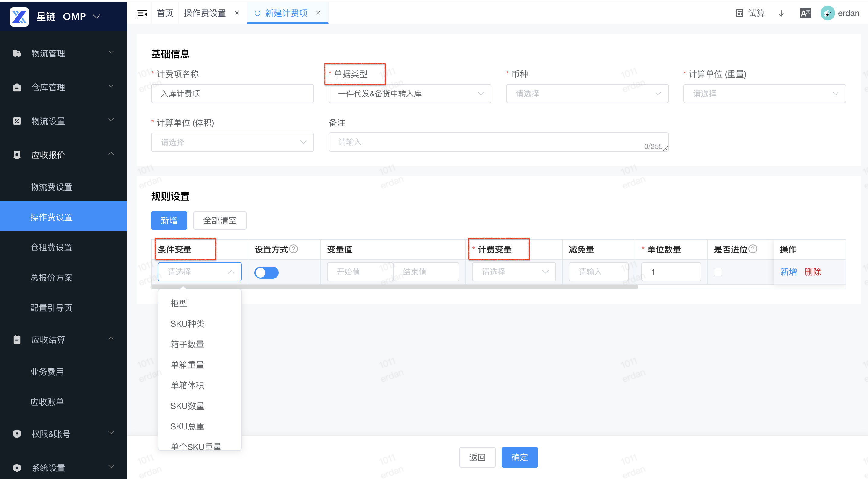
Task: Open the 币种 dropdown
Action: click(587, 94)
